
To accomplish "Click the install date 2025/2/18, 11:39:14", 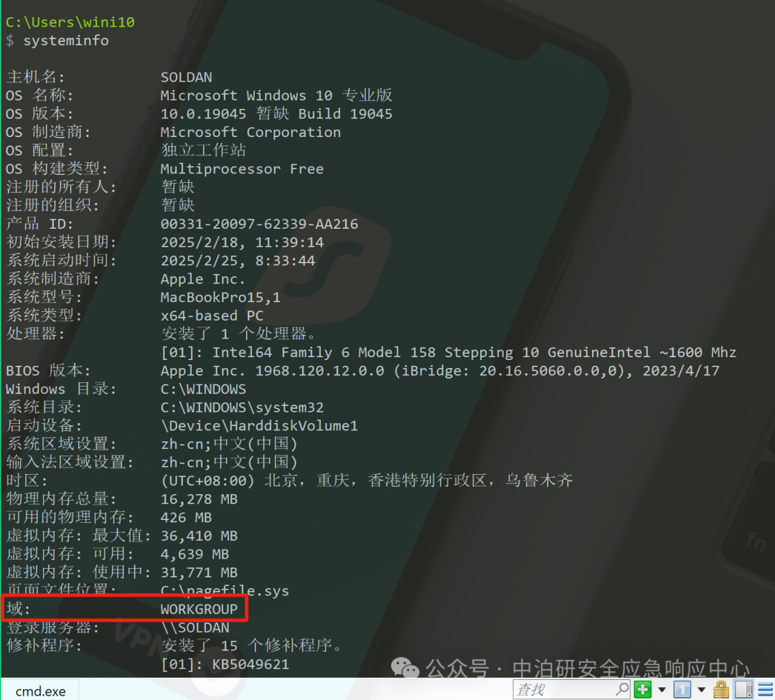I will pyautogui.click(x=243, y=242).
